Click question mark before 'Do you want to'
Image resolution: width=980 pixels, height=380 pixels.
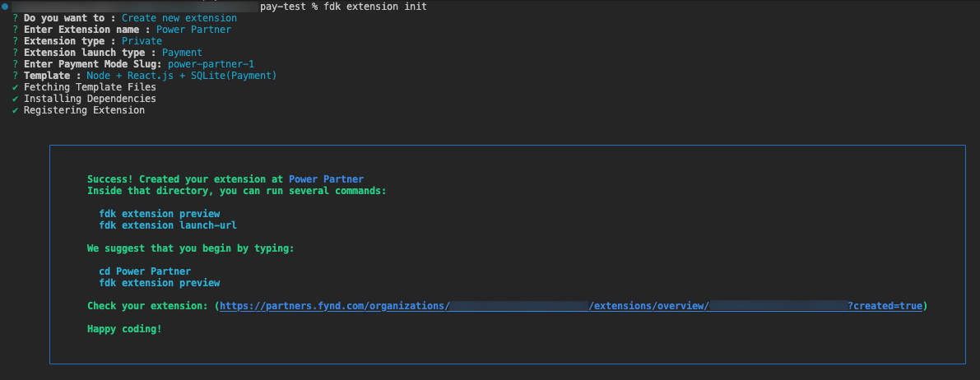16,18
